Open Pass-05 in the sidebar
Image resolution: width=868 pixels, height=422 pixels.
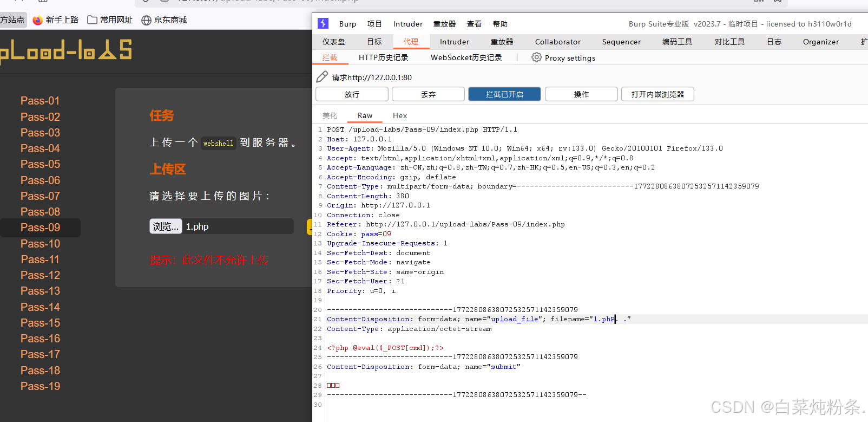pyautogui.click(x=40, y=164)
